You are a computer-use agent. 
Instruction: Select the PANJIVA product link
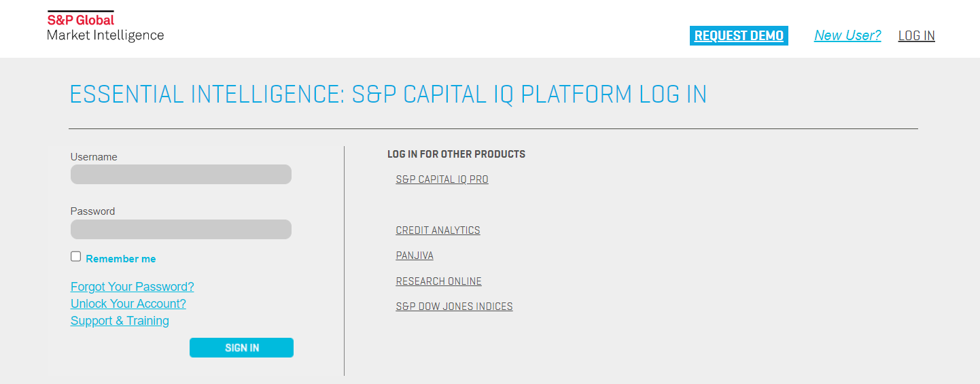coord(415,256)
